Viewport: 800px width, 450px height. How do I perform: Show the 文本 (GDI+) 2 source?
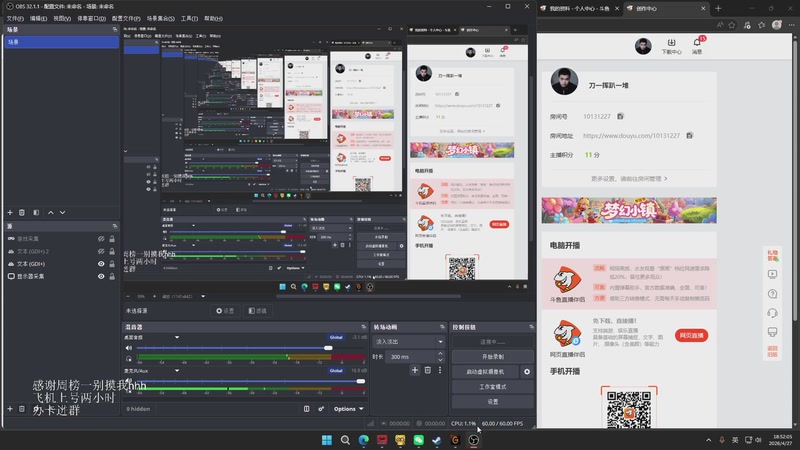point(101,251)
